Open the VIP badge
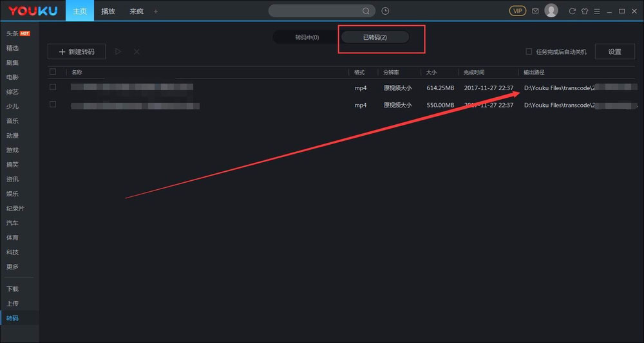This screenshot has height=343, width=644. point(518,11)
